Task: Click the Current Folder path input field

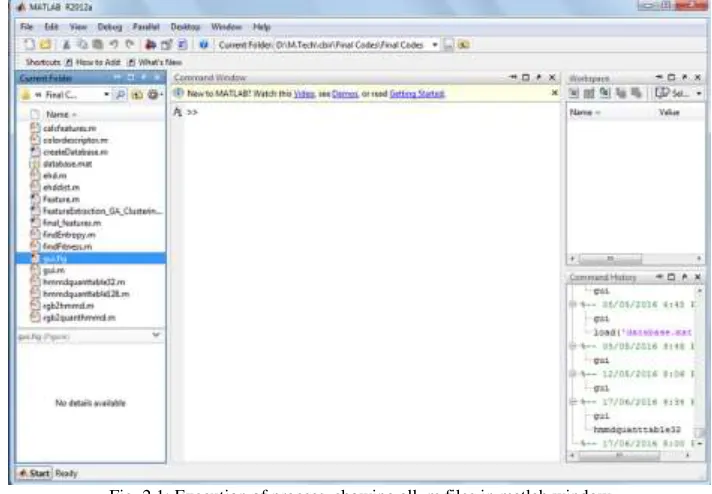Action: (x=352, y=44)
